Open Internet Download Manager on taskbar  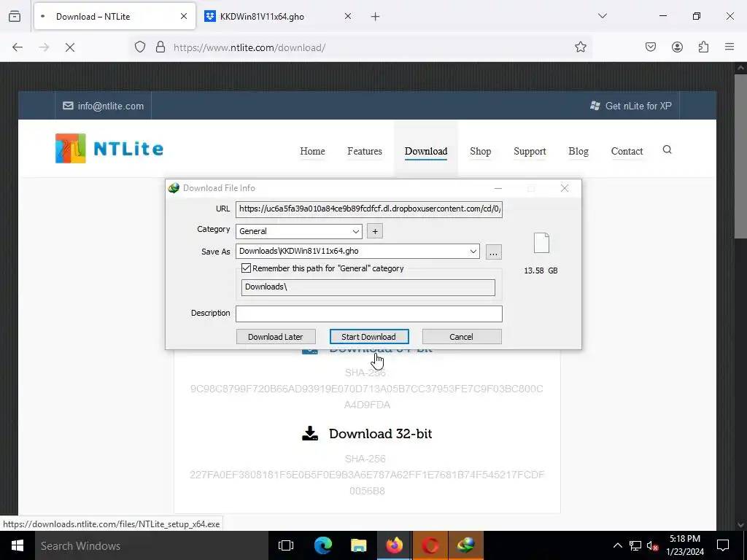(x=466, y=545)
